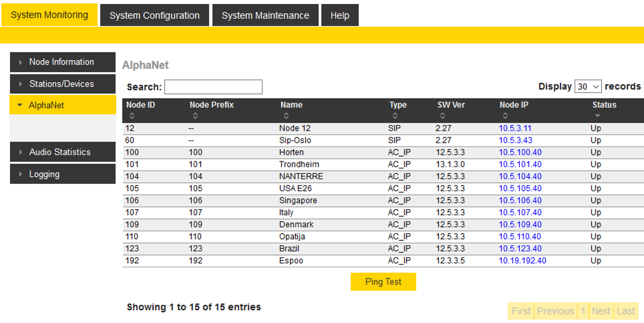Click the SW Ver sort arrows

[442, 116]
